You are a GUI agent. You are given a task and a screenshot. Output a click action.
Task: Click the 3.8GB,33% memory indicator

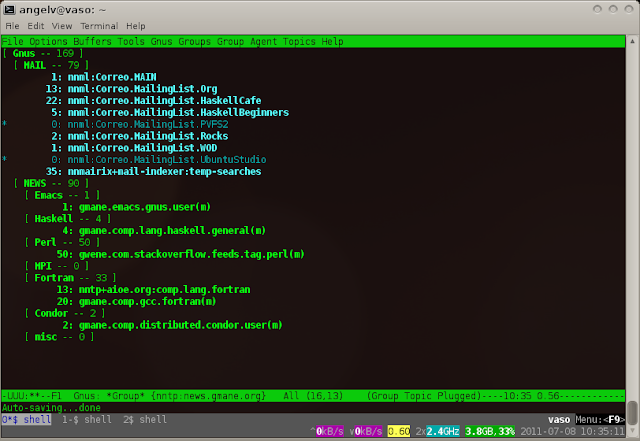click(490, 431)
